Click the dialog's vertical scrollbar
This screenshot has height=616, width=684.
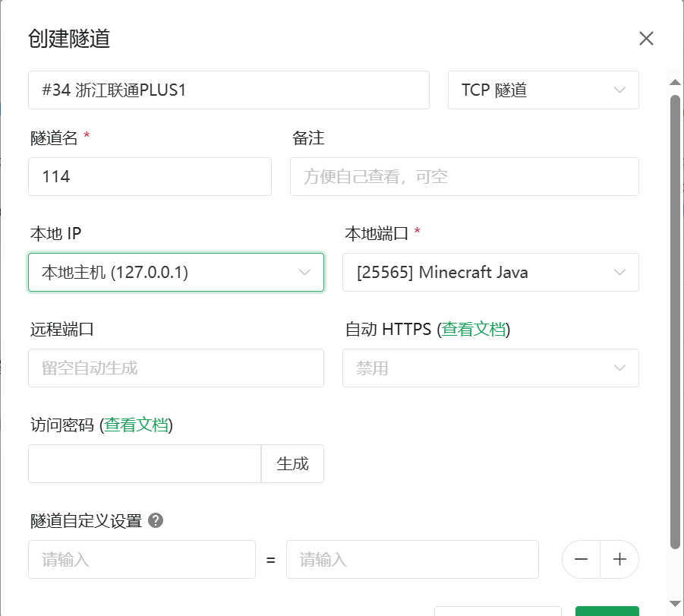pos(675,319)
